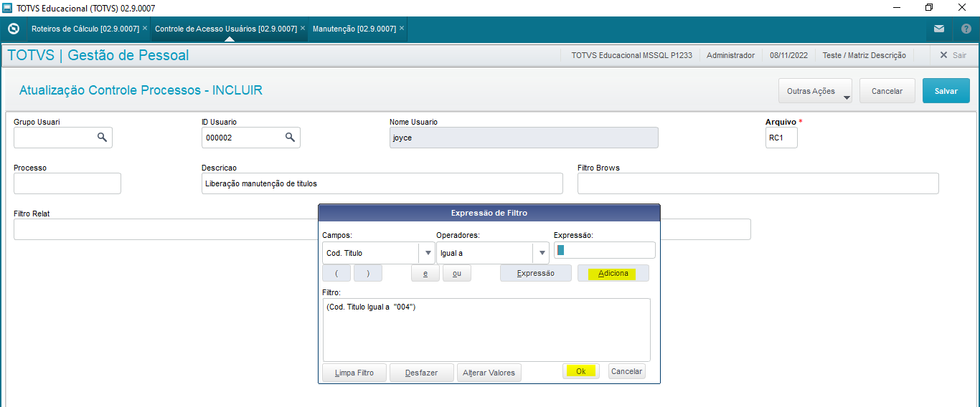Switch to Roteiros de Cálculo tab
This screenshot has height=407, width=980.
pos(85,29)
